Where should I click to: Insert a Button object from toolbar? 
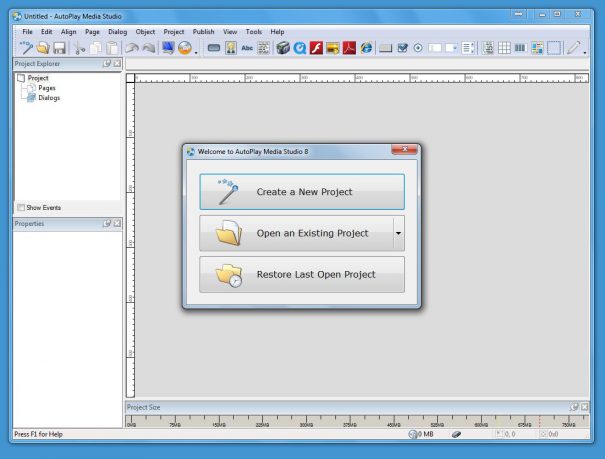pyautogui.click(x=214, y=48)
